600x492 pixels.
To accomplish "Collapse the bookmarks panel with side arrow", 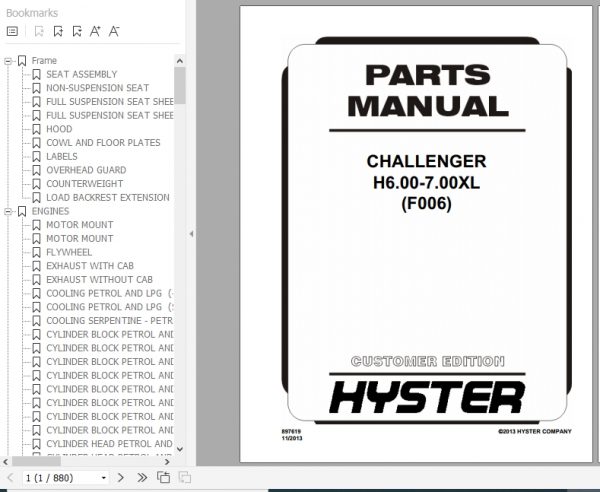I will coord(191,234).
